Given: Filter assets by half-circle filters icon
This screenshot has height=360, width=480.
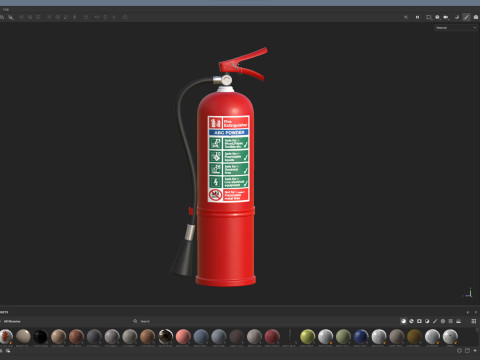Looking at the screenshot, I should point(427,321).
